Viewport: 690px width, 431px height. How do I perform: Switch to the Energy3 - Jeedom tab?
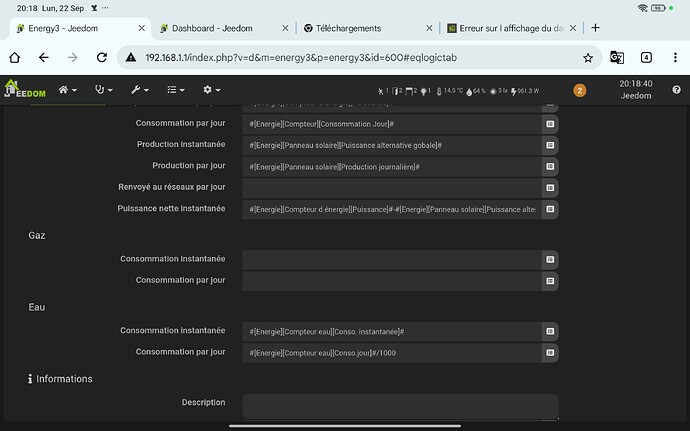coord(79,28)
